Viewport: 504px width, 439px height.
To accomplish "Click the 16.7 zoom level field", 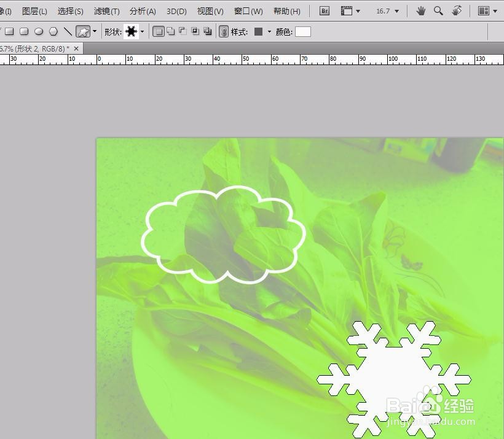I will [383, 11].
